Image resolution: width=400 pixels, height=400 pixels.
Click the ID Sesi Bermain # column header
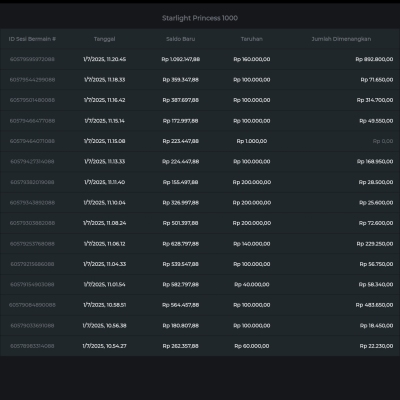click(x=32, y=39)
